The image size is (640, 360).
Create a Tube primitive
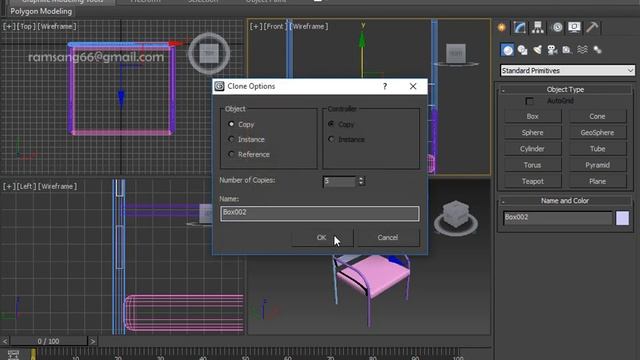[597, 149]
